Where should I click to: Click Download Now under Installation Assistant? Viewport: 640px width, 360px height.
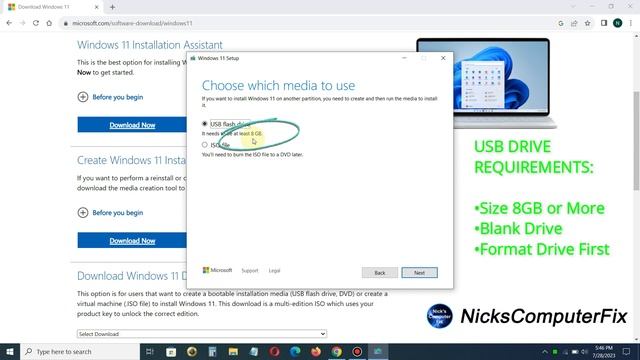coord(132,125)
